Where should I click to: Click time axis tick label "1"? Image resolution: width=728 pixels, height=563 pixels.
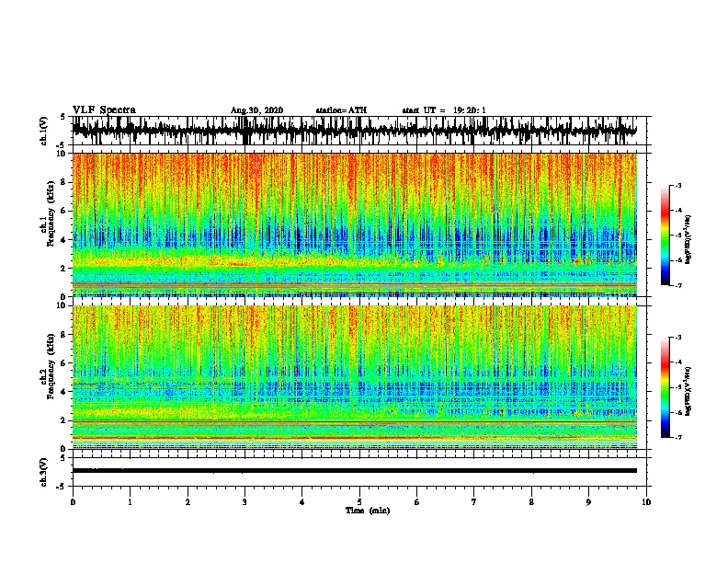point(130,502)
